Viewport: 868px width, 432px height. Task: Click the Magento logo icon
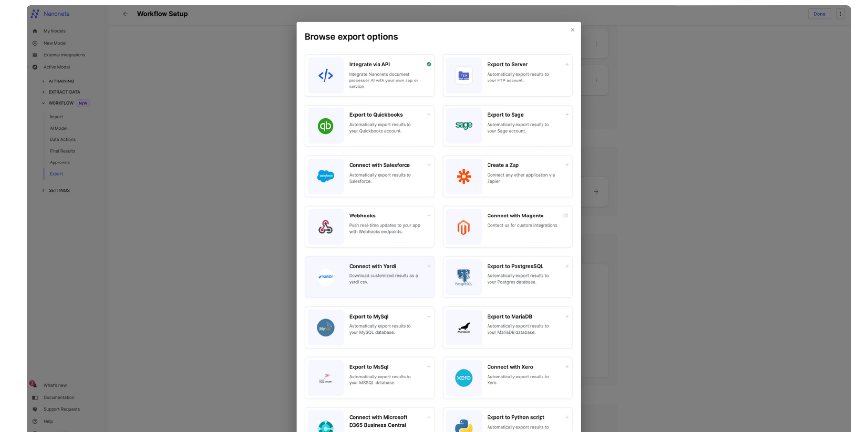tap(463, 227)
